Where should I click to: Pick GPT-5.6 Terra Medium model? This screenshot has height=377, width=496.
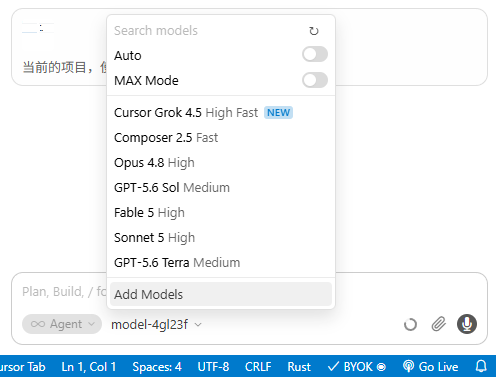point(221,263)
